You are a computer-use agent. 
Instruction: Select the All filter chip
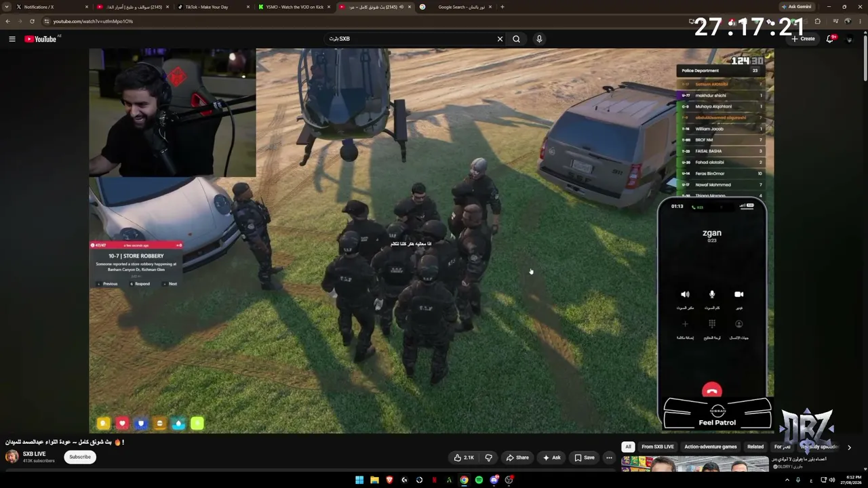click(x=629, y=447)
